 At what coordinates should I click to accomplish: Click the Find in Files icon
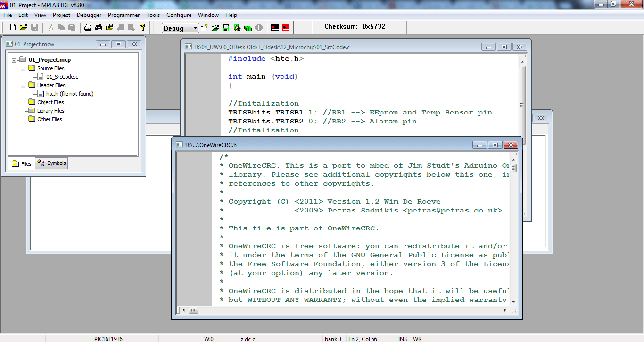[110, 28]
